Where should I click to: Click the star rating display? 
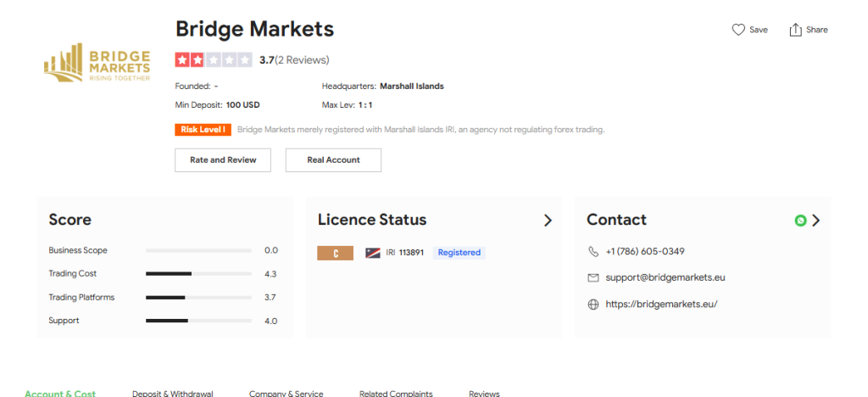213,59
